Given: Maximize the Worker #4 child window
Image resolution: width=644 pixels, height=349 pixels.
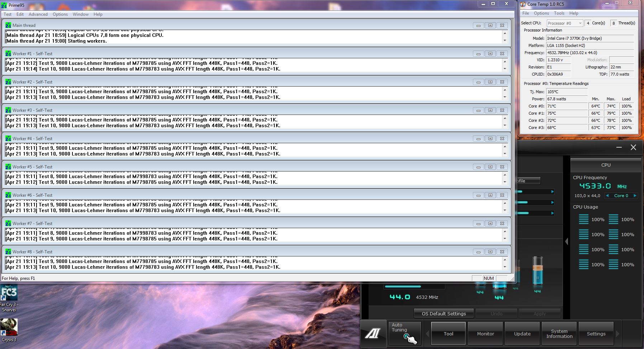Looking at the screenshot, I should (490, 138).
